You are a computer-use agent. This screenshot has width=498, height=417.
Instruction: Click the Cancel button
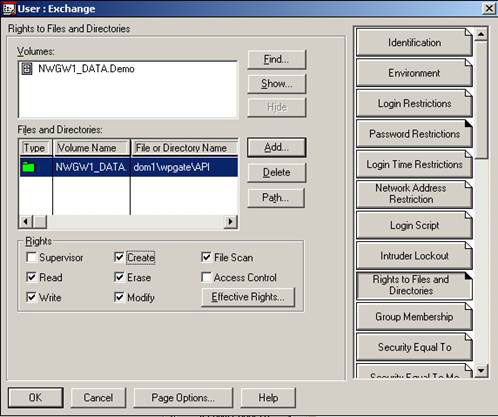click(98, 398)
